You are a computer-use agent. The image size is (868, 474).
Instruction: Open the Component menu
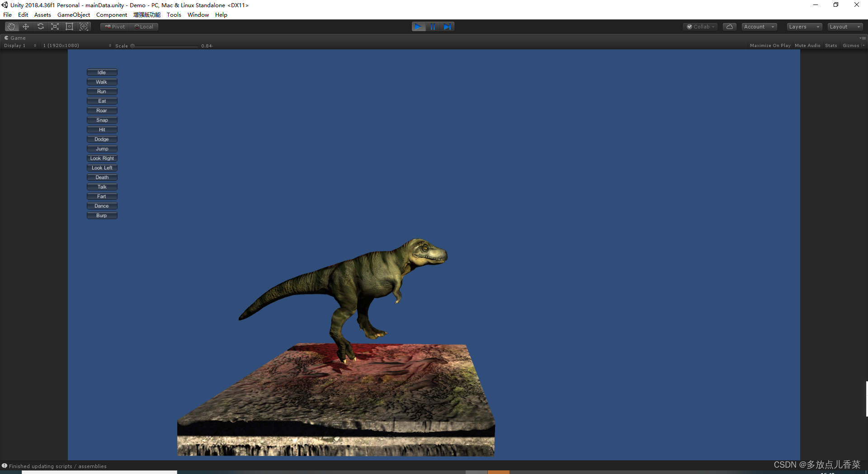[x=112, y=15]
